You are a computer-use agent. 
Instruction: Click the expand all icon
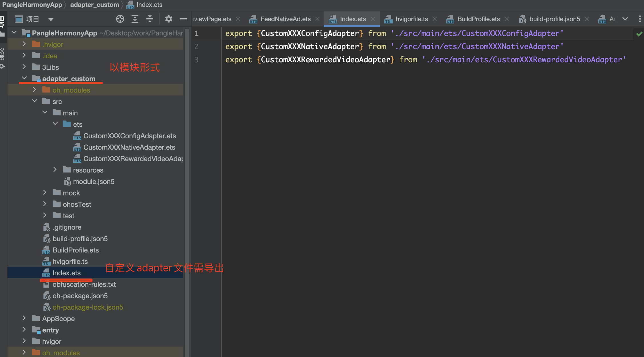pyautogui.click(x=135, y=19)
